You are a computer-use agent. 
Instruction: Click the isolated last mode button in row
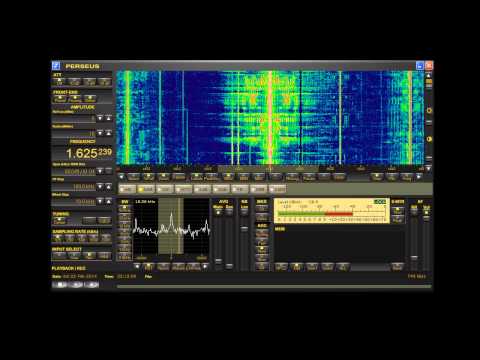click(397, 266)
